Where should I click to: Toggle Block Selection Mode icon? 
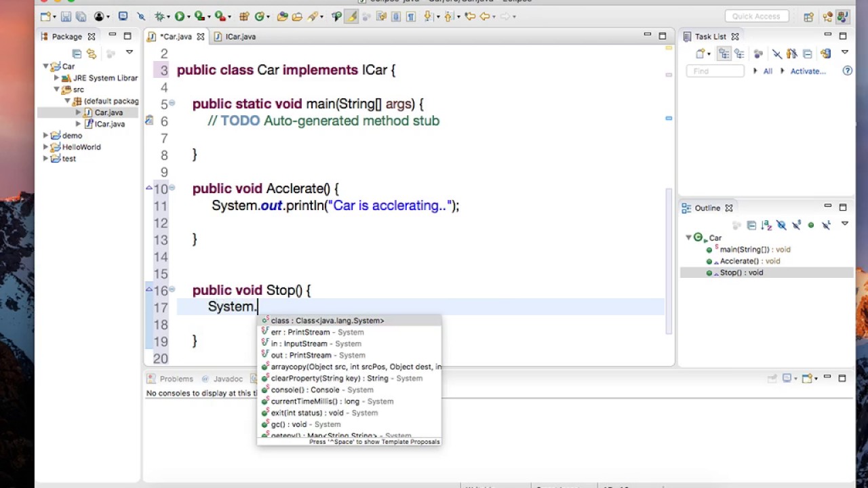tap(397, 16)
